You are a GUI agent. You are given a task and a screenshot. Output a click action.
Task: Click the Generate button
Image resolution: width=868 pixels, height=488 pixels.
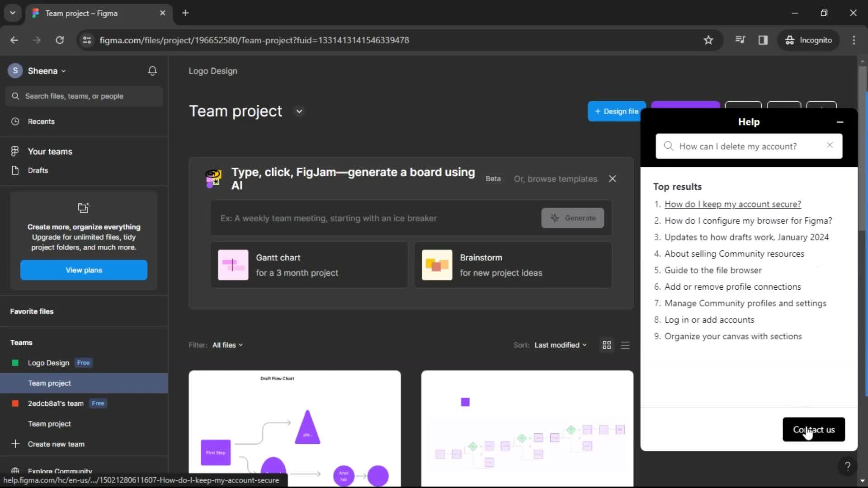[573, 218]
